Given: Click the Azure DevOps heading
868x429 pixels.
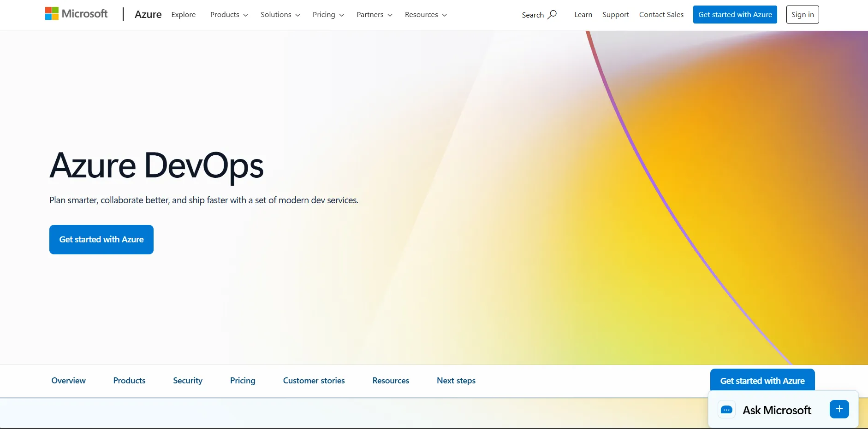Looking at the screenshot, I should coord(157,165).
